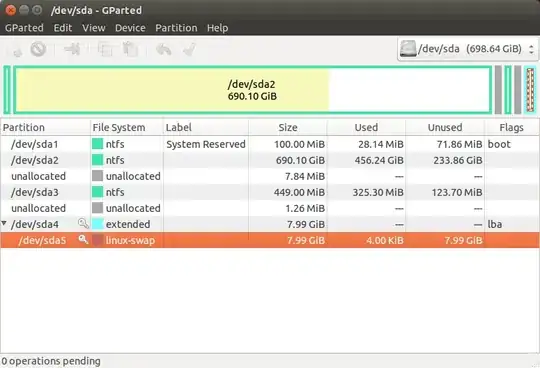Select the swap block in disk map

[530, 90]
